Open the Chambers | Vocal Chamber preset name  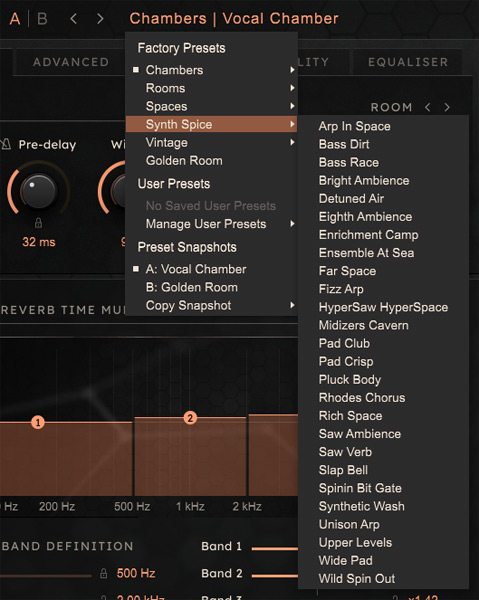(x=234, y=18)
